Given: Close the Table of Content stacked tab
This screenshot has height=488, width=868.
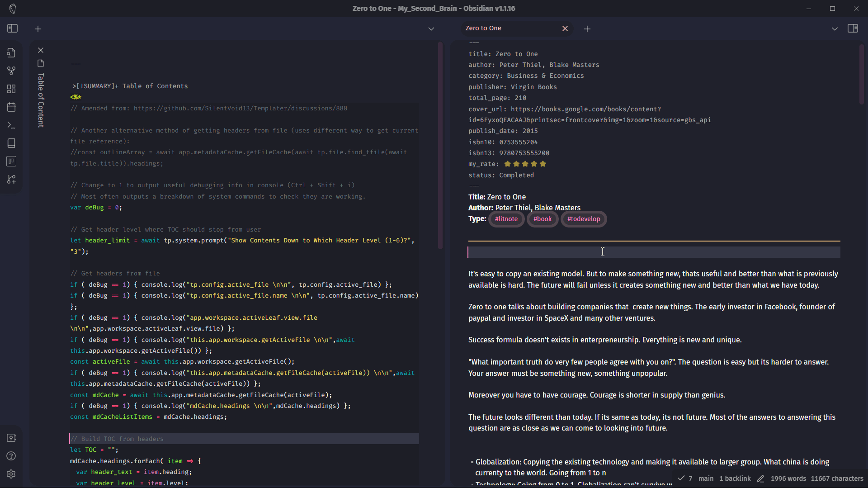Looking at the screenshot, I should pyautogui.click(x=41, y=50).
